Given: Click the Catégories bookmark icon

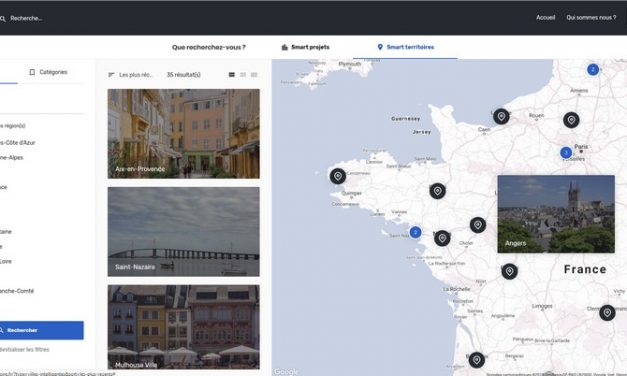Looking at the screenshot, I should pos(32,72).
